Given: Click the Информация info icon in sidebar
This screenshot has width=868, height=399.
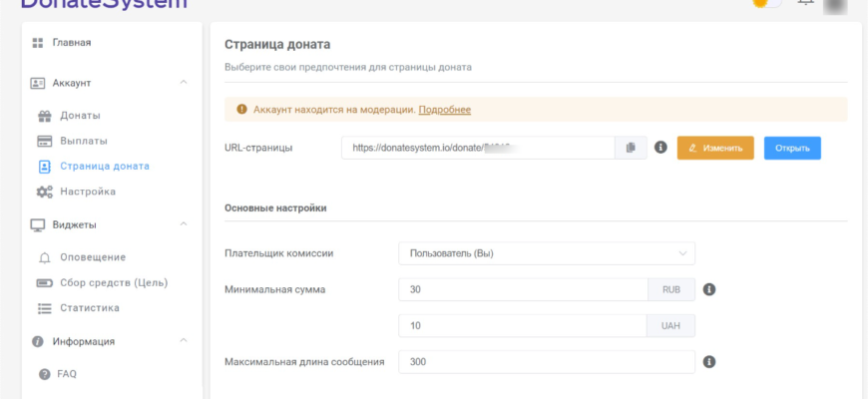Looking at the screenshot, I should (38, 341).
